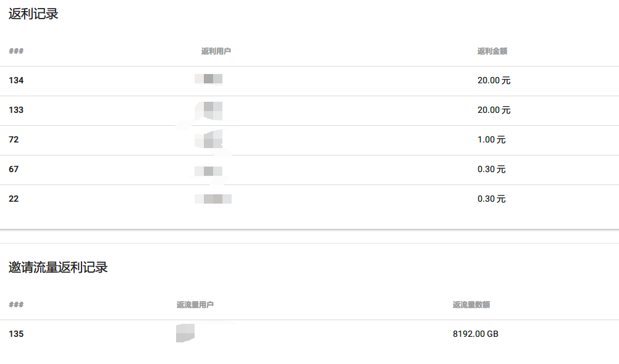Select the 1.00 元 rebate amount

pyautogui.click(x=491, y=140)
